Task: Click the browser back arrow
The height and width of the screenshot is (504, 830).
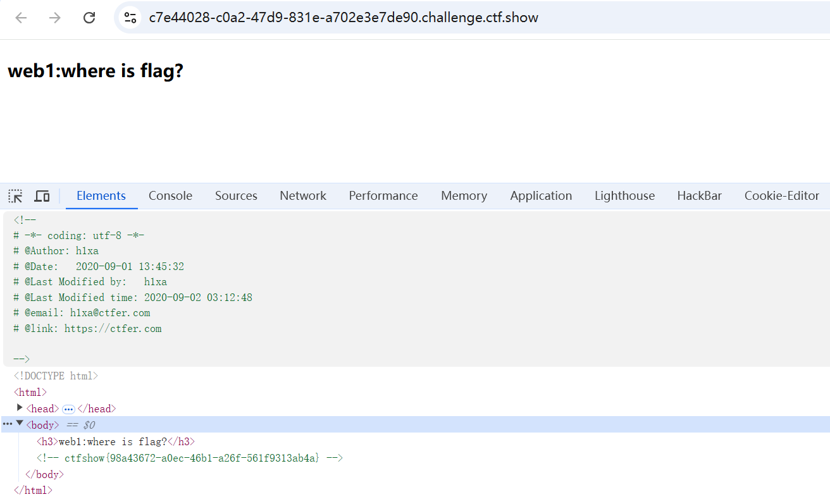Action: coord(21,18)
